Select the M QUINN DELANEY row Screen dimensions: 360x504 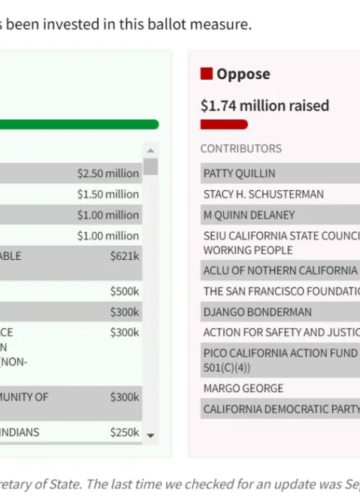pyautogui.click(x=280, y=215)
